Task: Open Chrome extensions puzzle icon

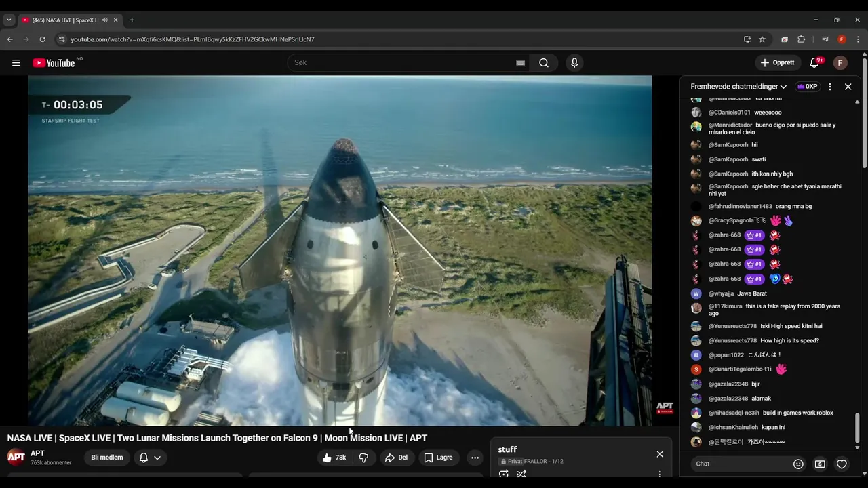Action: (801, 39)
